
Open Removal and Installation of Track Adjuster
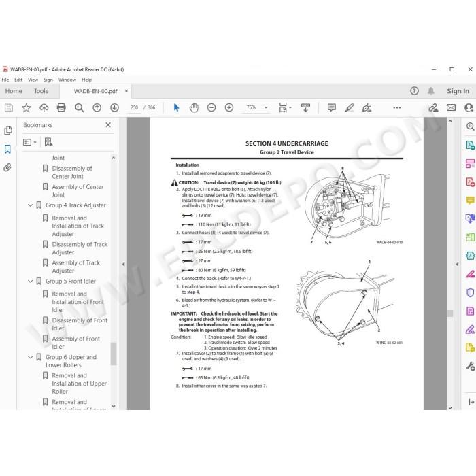tap(78, 226)
